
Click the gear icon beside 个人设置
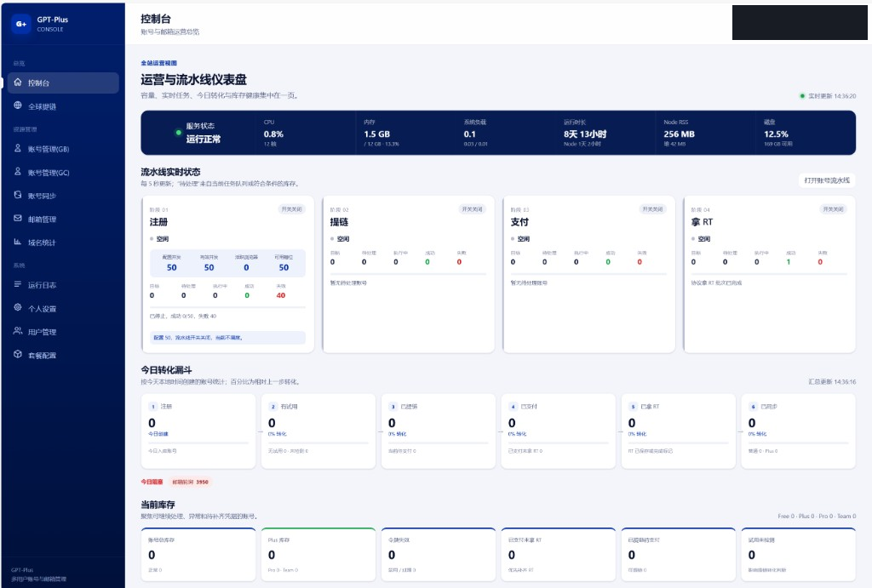pos(18,307)
